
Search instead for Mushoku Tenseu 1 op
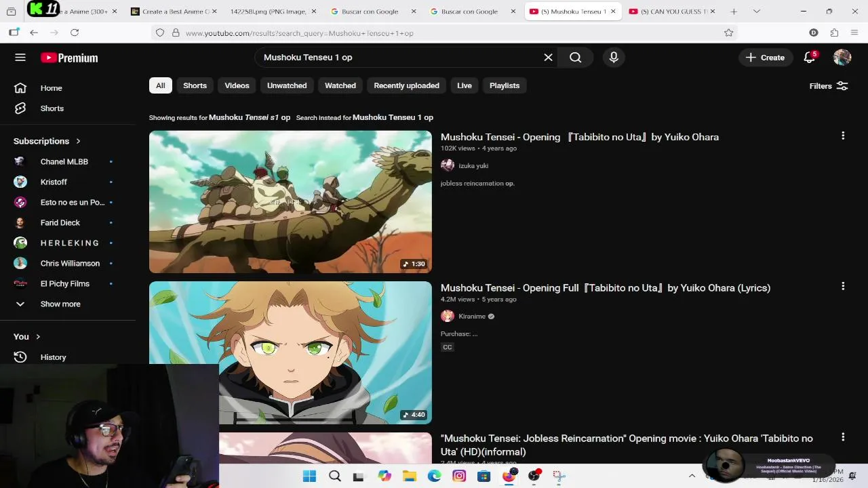coord(393,117)
